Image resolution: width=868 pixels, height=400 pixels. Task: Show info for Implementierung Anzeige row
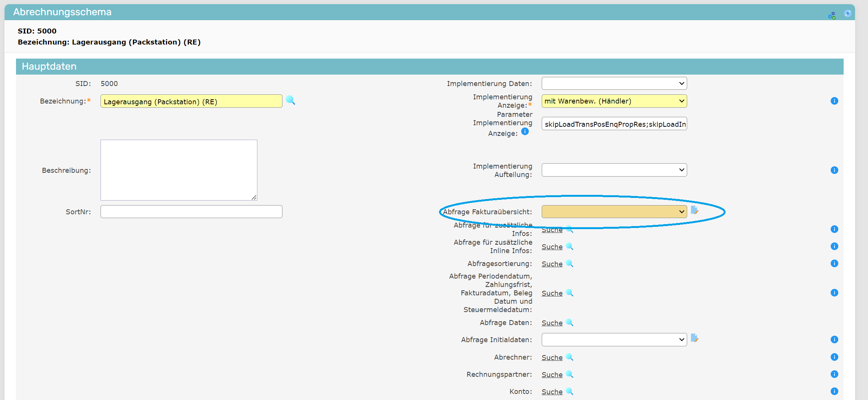[834, 101]
